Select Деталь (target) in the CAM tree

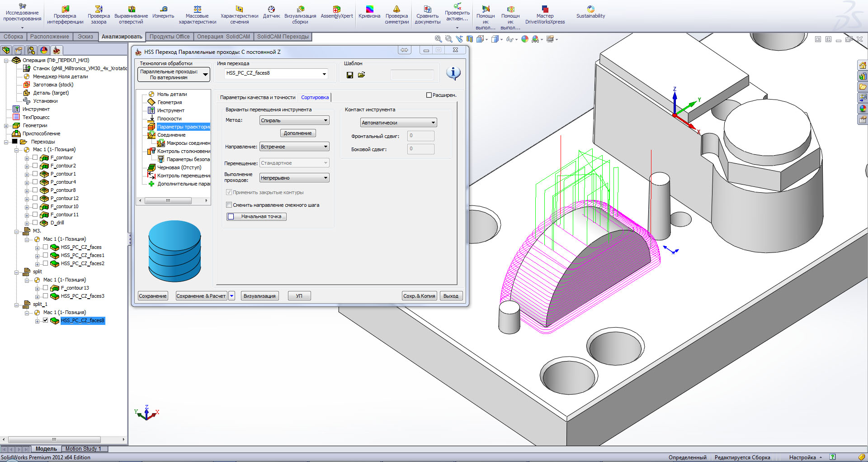[51, 93]
